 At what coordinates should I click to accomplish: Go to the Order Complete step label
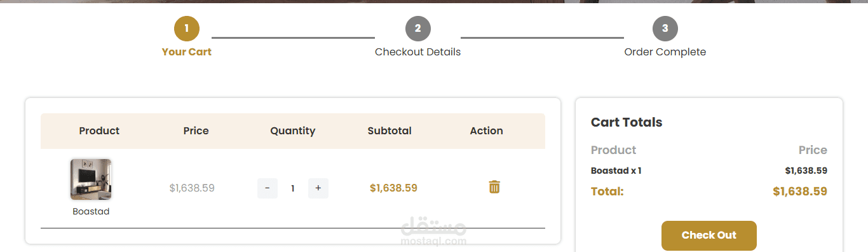pyautogui.click(x=665, y=52)
